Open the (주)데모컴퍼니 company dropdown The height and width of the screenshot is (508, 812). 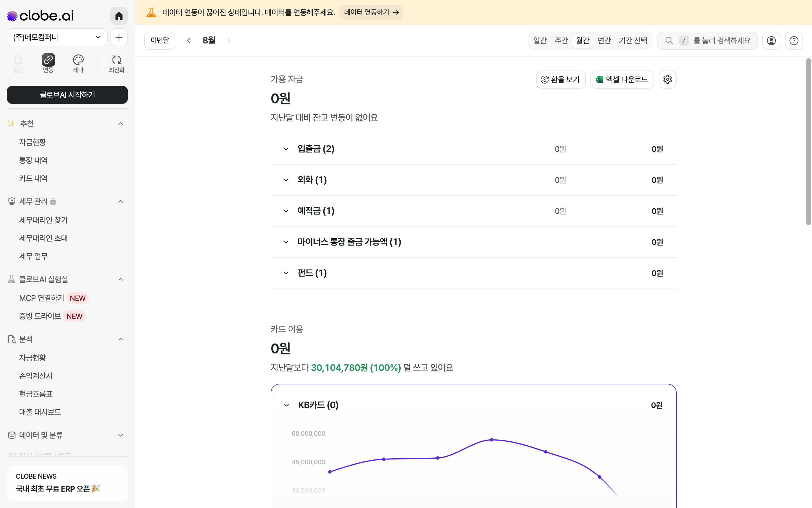tap(57, 37)
